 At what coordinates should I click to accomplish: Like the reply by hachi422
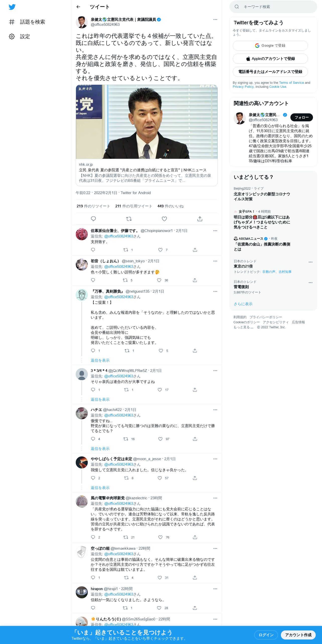[160, 439]
